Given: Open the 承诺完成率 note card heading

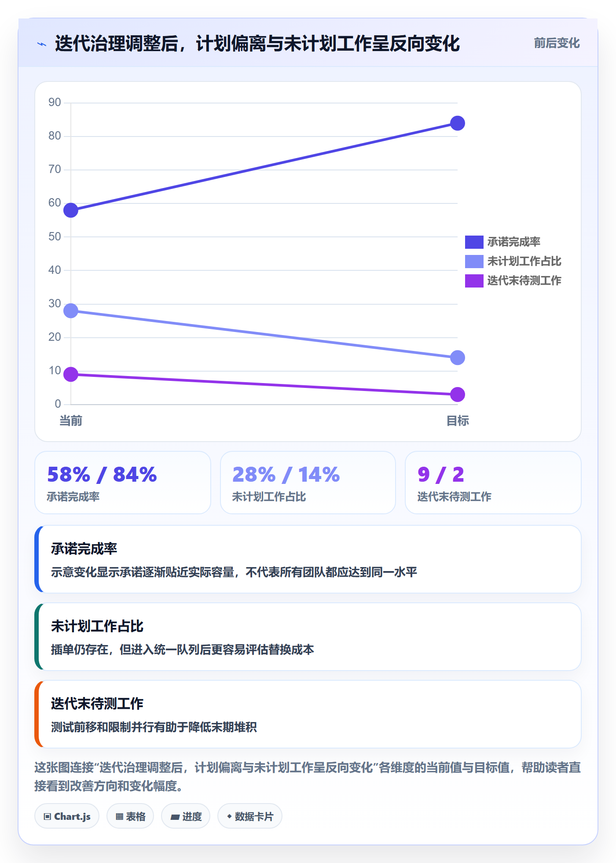Looking at the screenshot, I should (84, 549).
